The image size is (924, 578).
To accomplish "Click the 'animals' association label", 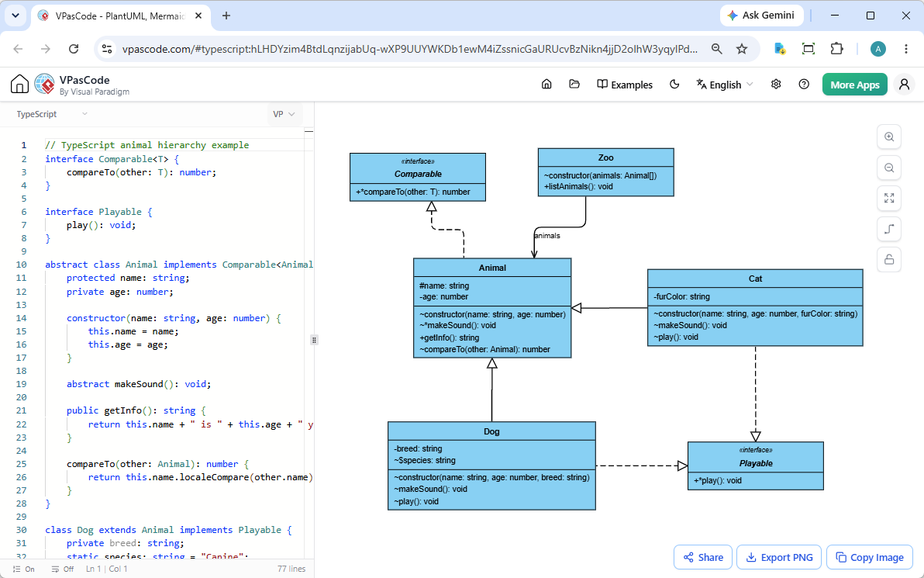I will pyautogui.click(x=546, y=235).
